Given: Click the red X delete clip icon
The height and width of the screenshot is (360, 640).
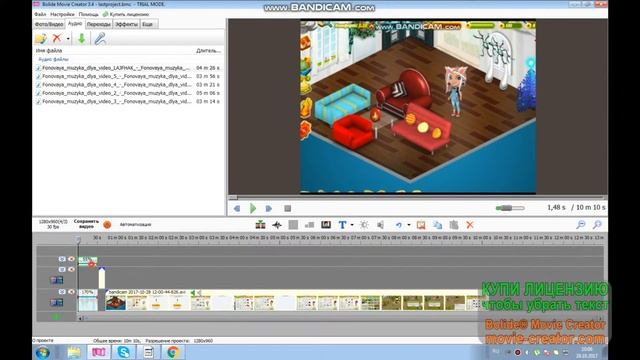Looking at the screenshot, I should [x=470, y=225].
